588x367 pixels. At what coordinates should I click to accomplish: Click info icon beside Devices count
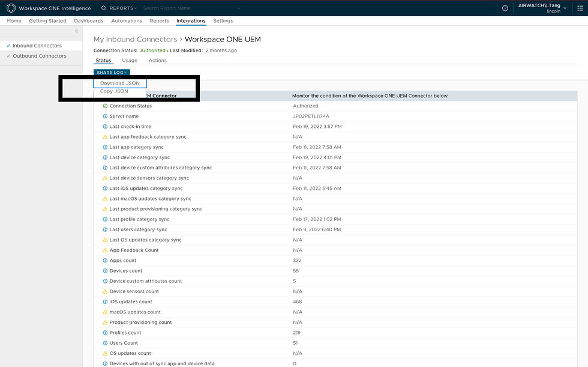coord(105,271)
